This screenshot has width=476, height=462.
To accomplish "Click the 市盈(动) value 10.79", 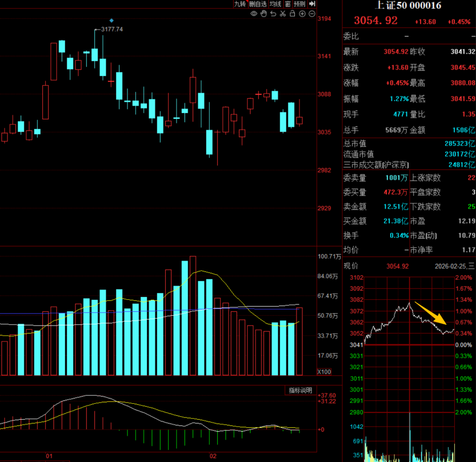I will 467,235.
